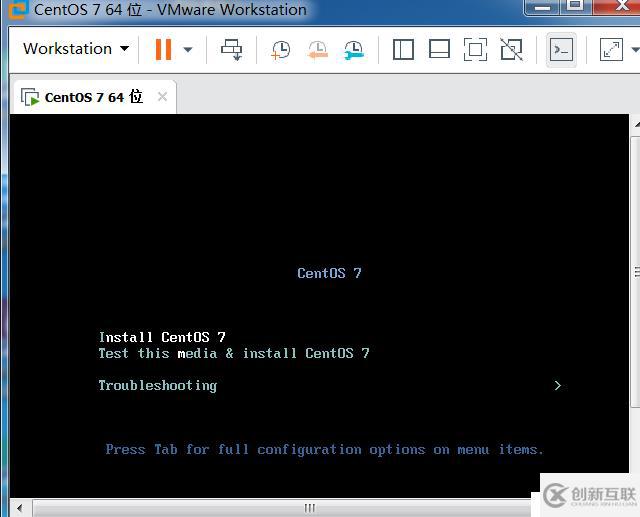Screen dimensions: 640x517
Task: Click the horizontal scrollbar left arrow
Action: [20, 508]
